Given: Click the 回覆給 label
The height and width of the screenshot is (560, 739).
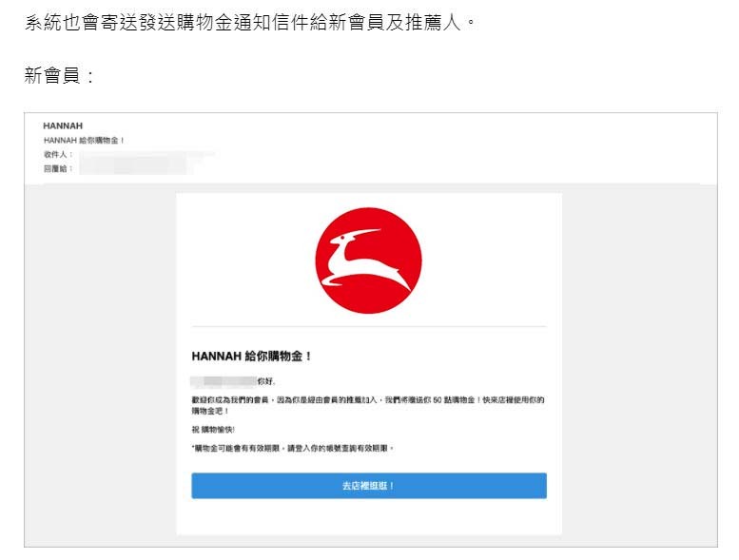Looking at the screenshot, I should click(57, 168).
